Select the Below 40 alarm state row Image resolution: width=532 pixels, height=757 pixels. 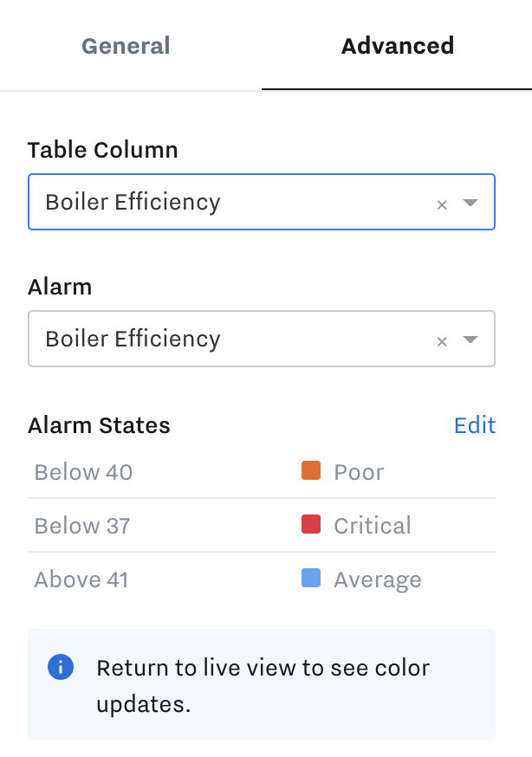pos(262,472)
